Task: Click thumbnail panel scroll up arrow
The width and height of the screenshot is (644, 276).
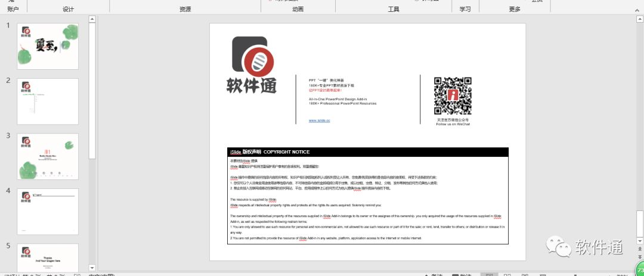Action: (x=92, y=19)
